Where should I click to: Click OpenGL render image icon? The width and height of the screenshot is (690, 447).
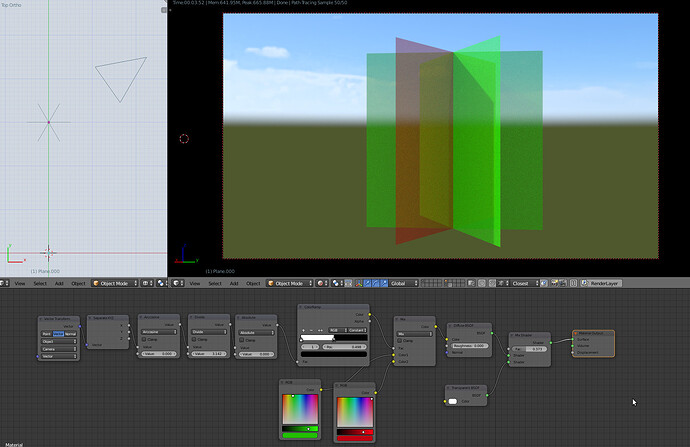554,283
